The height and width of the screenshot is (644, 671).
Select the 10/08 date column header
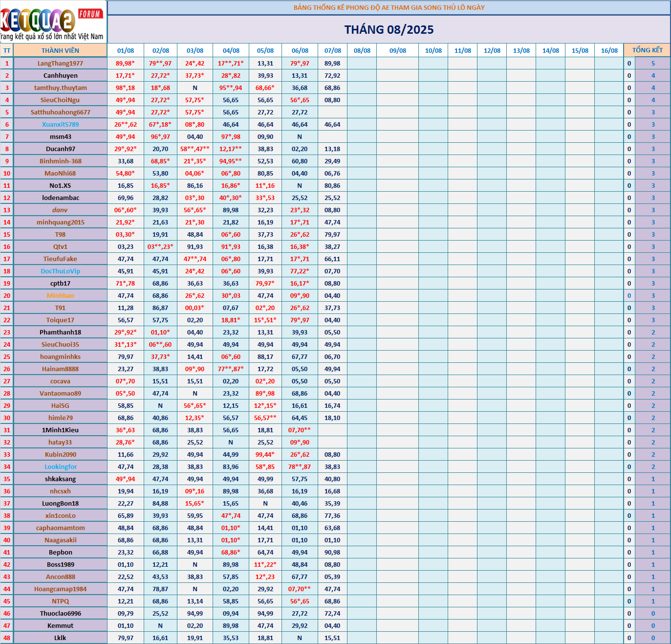433,50
